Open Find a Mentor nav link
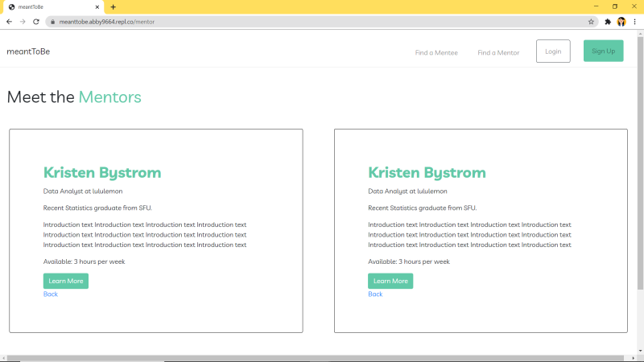The width and height of the screenshot is (644, 362). pos(498,52)
